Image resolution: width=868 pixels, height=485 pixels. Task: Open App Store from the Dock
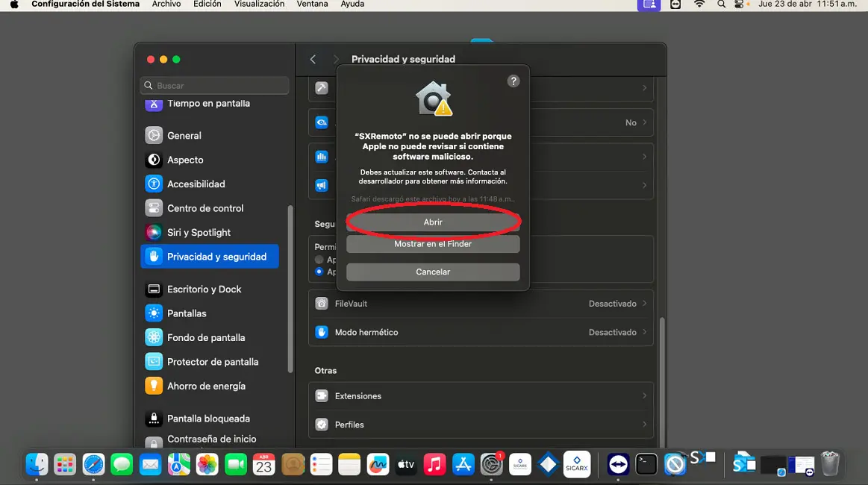tap(463, 465)
